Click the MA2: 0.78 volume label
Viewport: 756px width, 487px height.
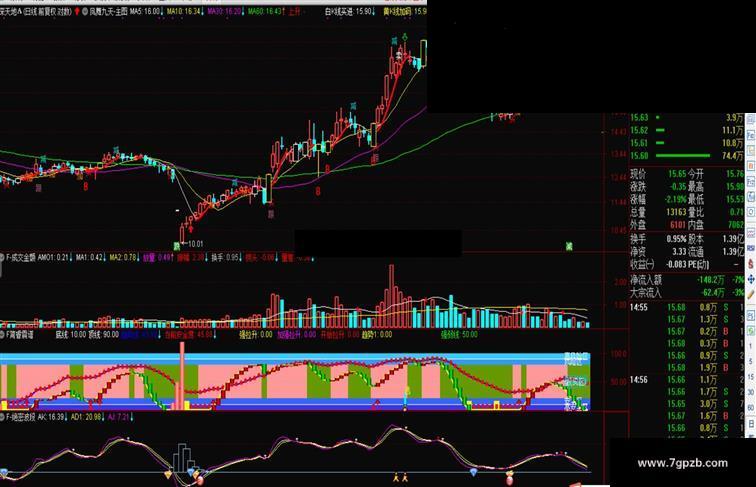(x=123, y=258)
